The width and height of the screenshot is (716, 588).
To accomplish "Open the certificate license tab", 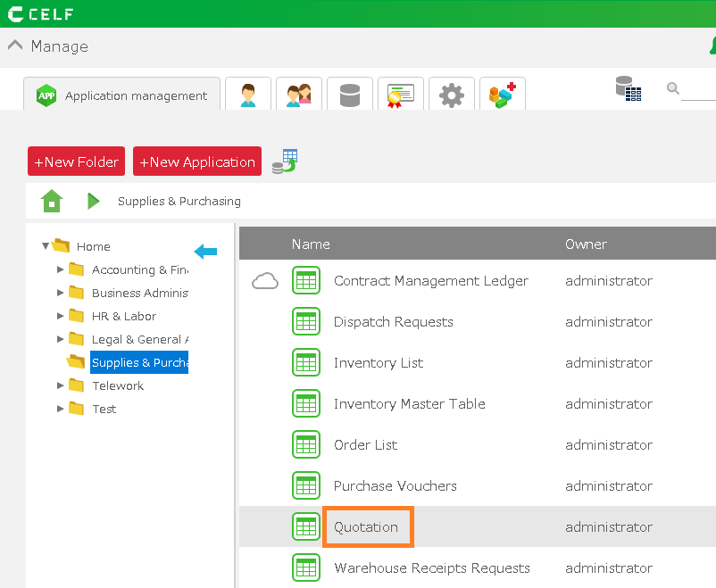I will 401,95.
